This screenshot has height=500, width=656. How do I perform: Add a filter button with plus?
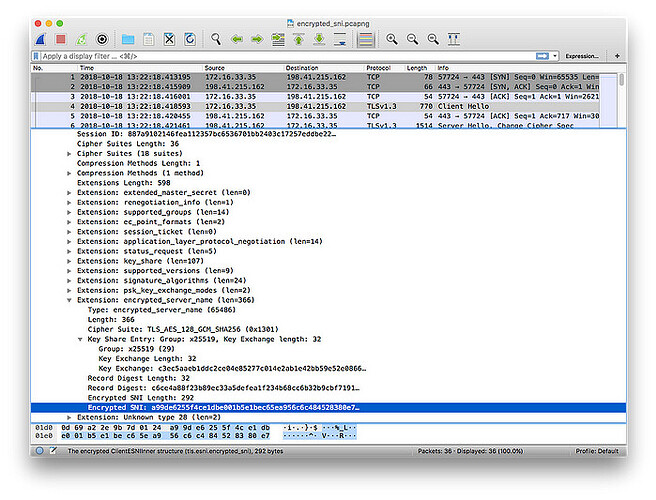tap(617, 56)
